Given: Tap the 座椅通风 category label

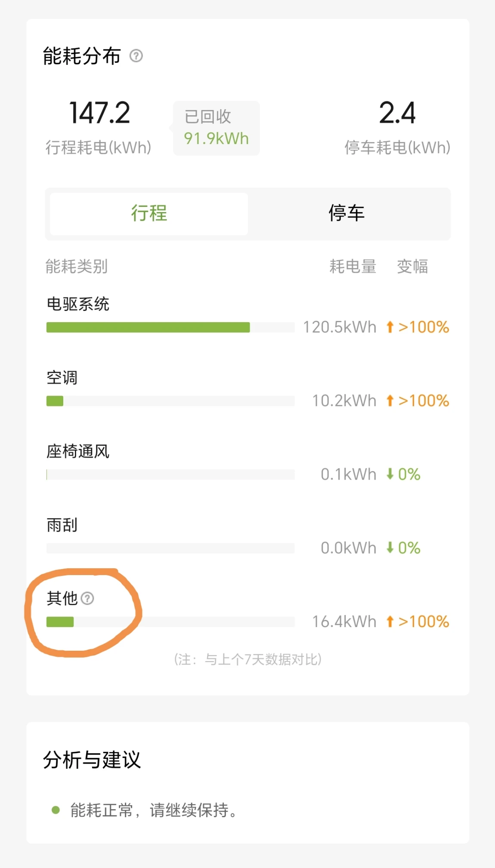Looking at the screenshot, I should pos(78,452).
